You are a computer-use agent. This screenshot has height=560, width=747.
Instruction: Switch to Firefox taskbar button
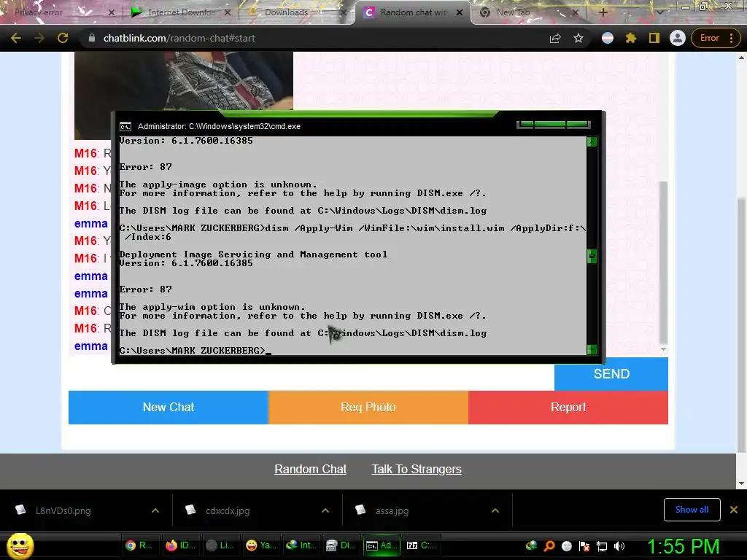(x=179, y=545)
